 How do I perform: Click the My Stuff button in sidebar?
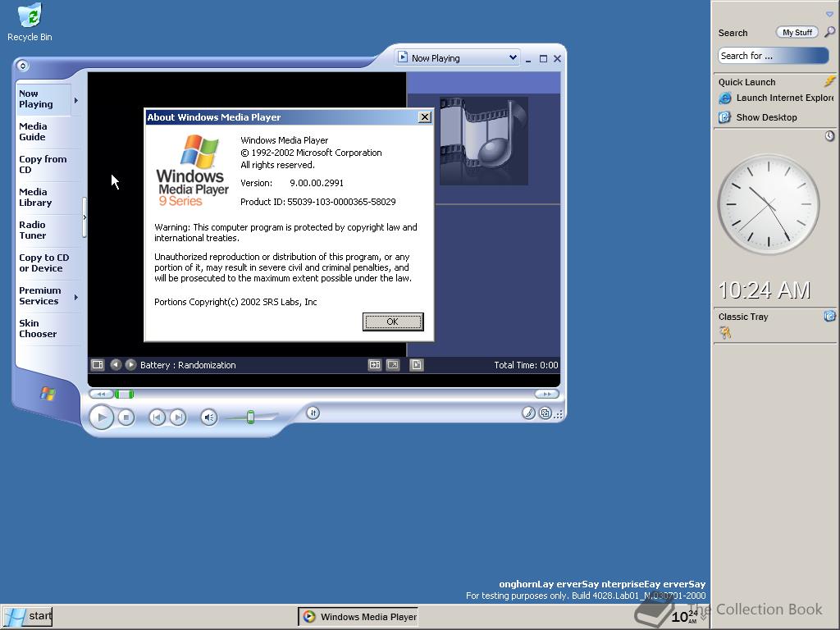pos(797,32)
